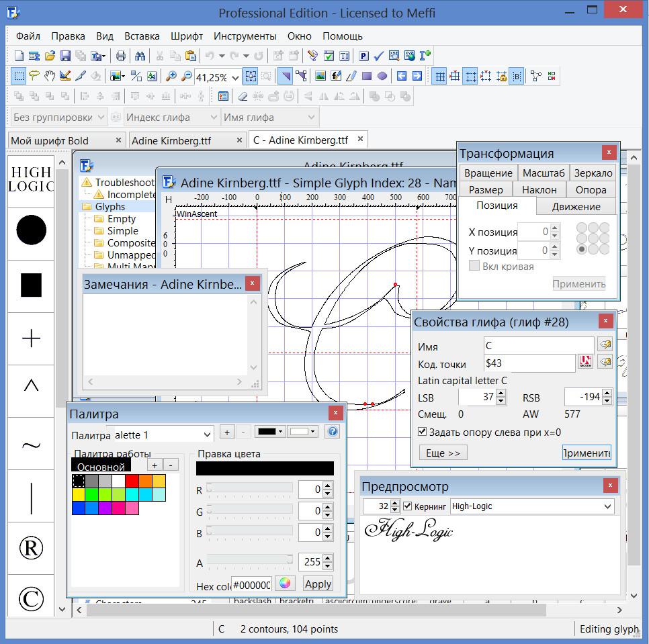Screen dimensions: 649x644
Task: Click the Open folder icon in the toolbar
Action: coord(50,56)
